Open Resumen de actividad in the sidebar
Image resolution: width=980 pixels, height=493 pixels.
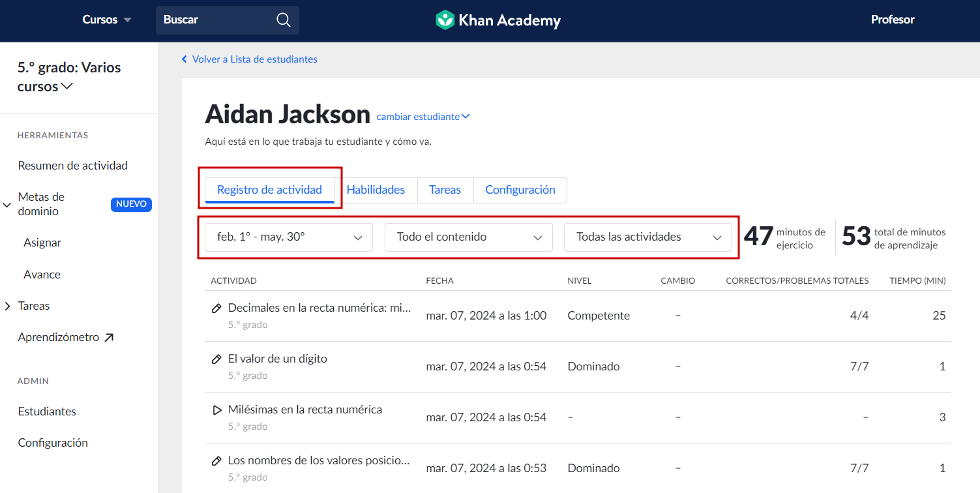[73, 166]
